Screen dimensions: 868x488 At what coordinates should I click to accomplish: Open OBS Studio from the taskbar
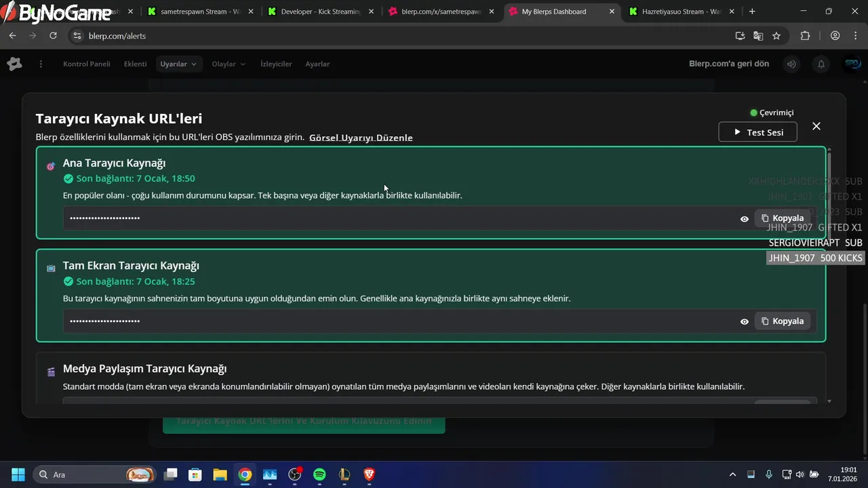pyautogui.click(x=295, y=474)
